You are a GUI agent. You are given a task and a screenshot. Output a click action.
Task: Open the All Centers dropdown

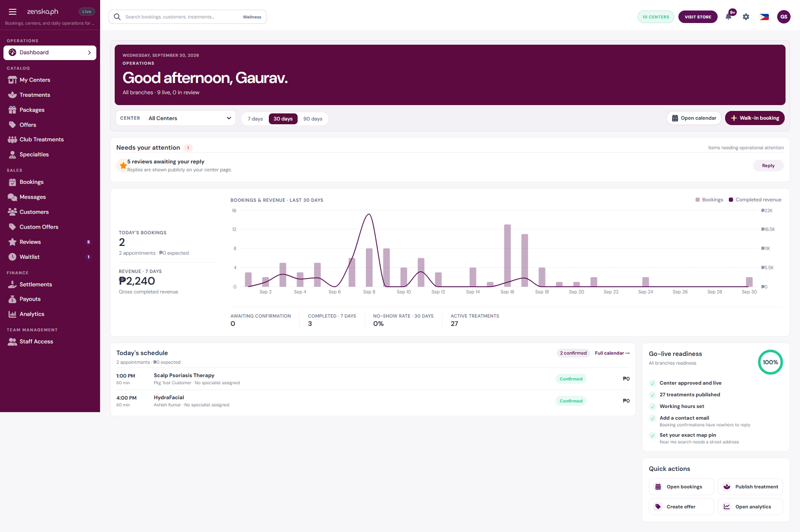click(176, 118)
